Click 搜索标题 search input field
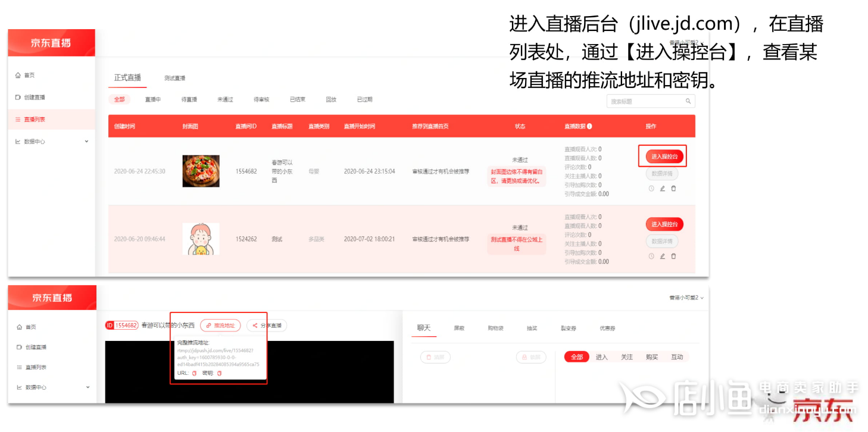The image size is (868, 432). click(651, 102)
